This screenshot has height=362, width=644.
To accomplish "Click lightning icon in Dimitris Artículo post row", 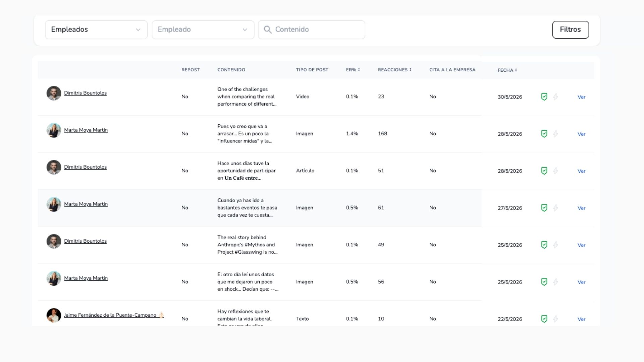I will 555,171.
